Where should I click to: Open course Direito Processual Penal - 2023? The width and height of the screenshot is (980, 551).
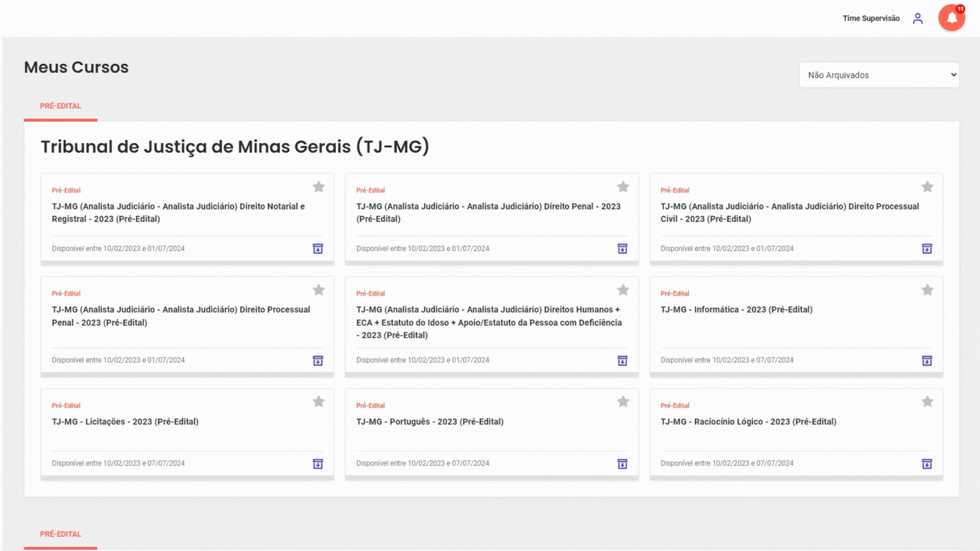point(181,316)
